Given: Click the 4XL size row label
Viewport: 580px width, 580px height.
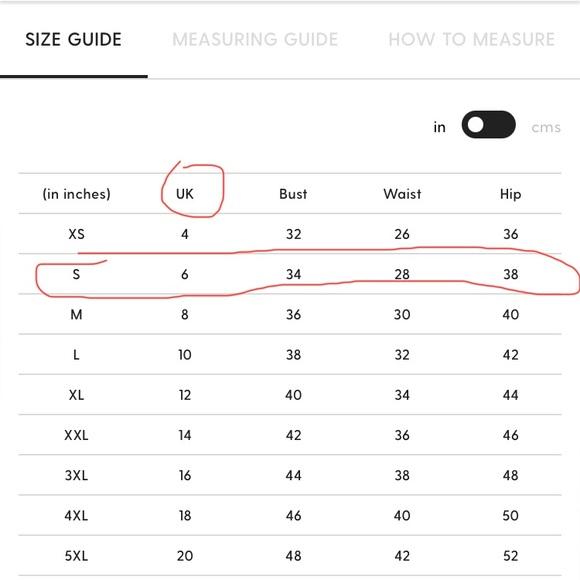Looking at the screenshot, I should [x=76, y=516].
